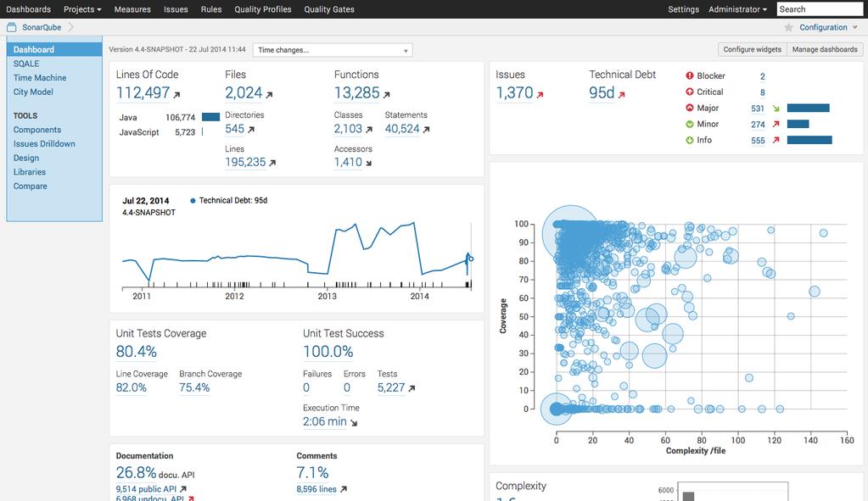Click the Issues total 1,370
This screenshot has height=501, width=868.
(x=514, y=93)
